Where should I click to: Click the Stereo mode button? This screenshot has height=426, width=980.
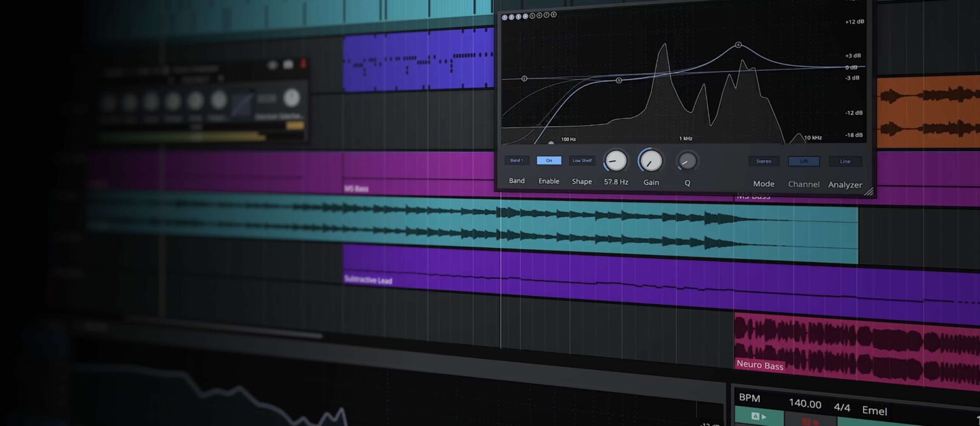pyautogui.click(x=763, y=161)
